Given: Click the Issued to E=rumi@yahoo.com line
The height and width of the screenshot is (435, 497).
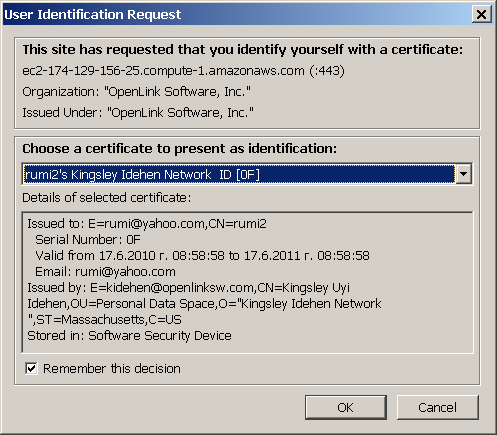Looking at the screenshot, I should point(147,224).
